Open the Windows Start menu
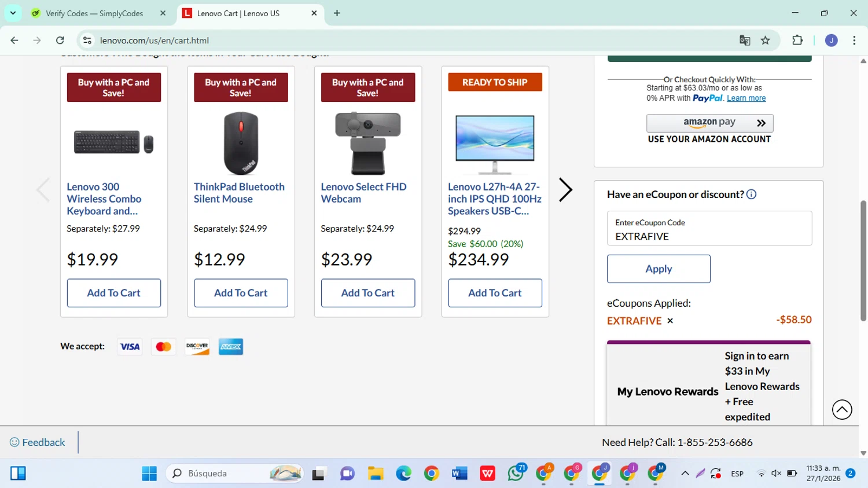Viewport: 868px width, 488px height. (149, 474)
